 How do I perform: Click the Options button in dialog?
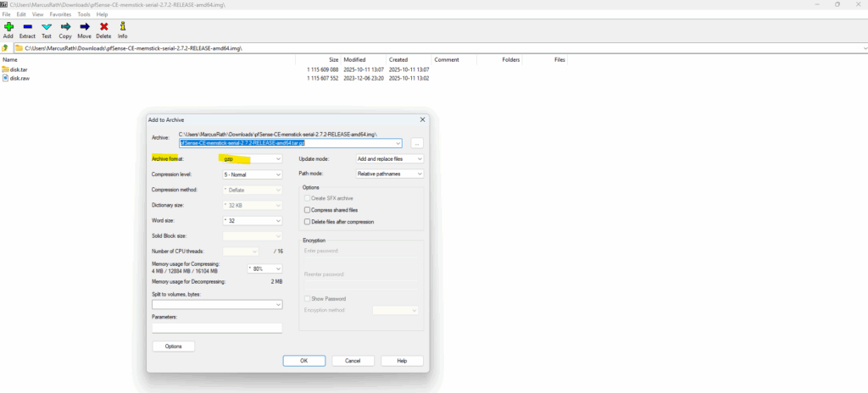pos(173,346)
